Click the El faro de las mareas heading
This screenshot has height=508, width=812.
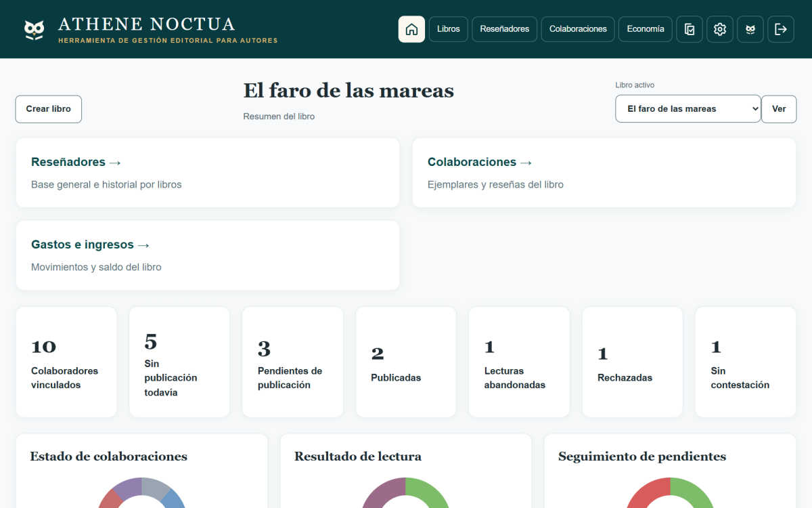348,90
